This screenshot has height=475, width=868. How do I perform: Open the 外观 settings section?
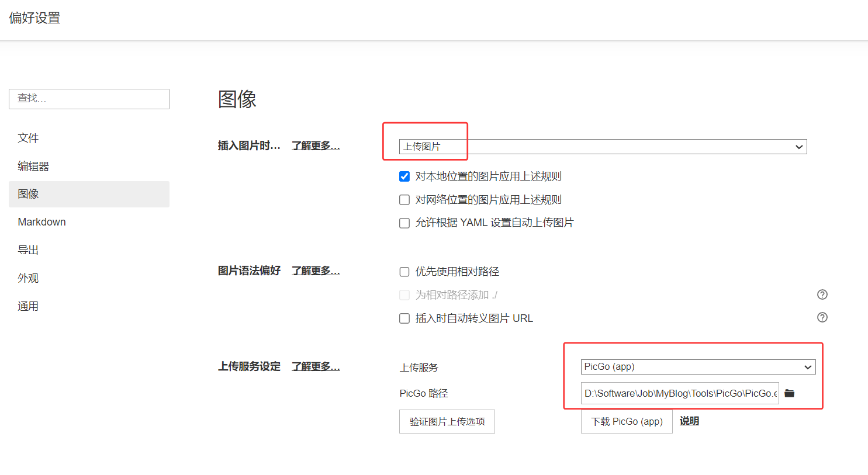coord(28,278)
